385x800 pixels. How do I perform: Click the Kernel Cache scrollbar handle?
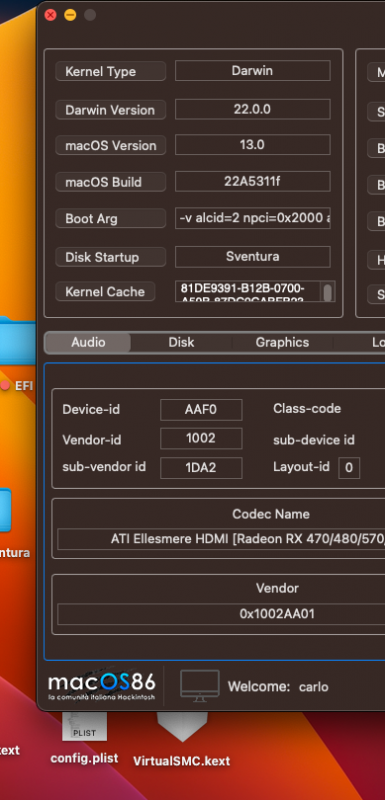coord(327,292)
